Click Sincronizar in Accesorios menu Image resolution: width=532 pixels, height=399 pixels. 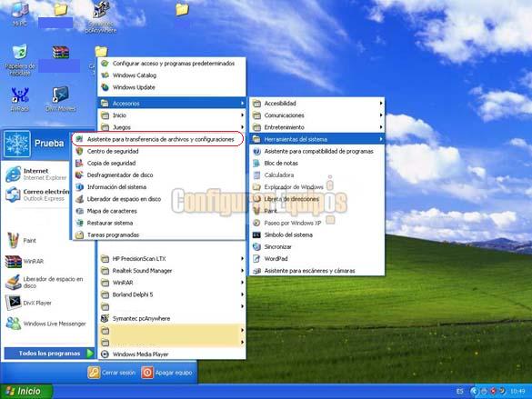click(317, 247)
